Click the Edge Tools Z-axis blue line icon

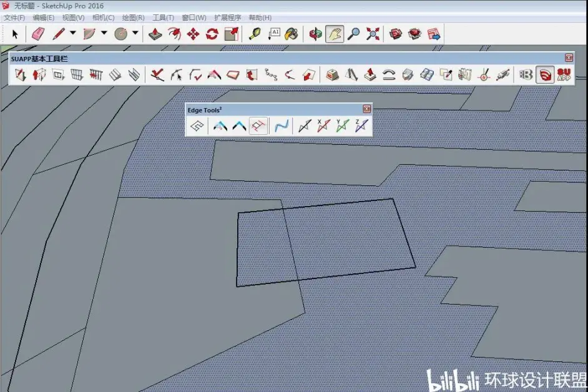coord(361,125)
